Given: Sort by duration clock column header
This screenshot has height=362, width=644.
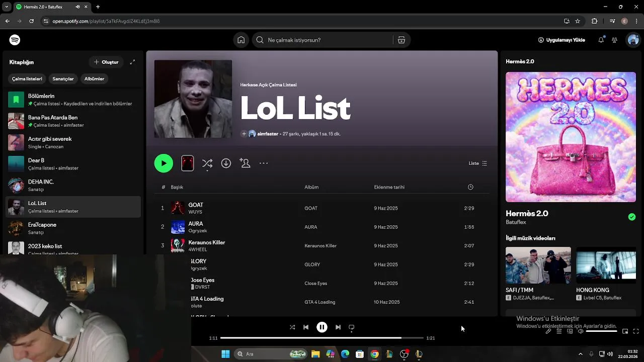Looking at the screenshot, I should click(470, 187).
